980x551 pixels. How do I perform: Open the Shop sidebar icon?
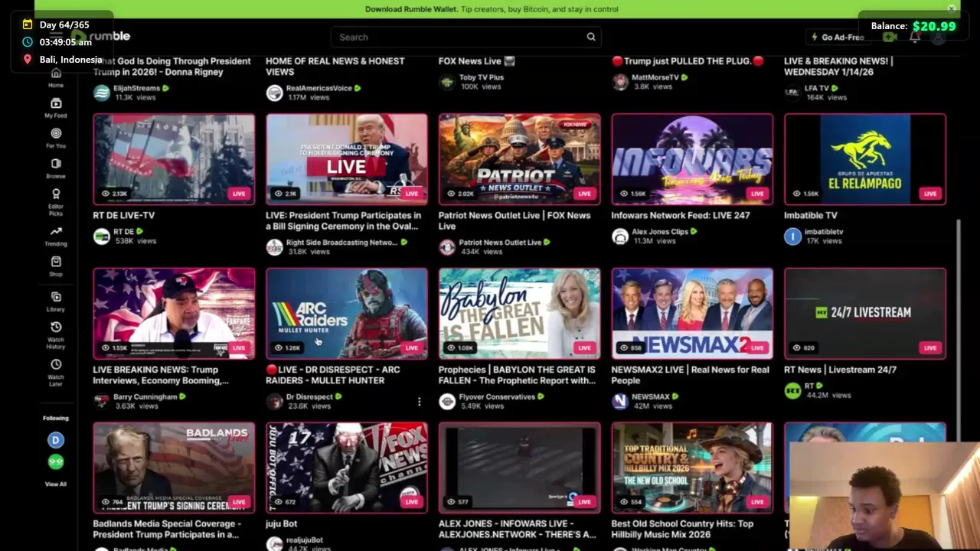pos(56,266)
